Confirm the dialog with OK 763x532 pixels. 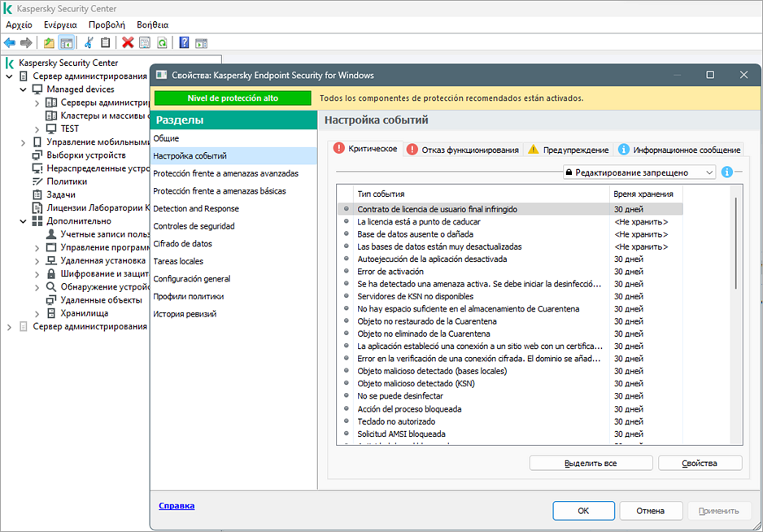pos(583,511)
